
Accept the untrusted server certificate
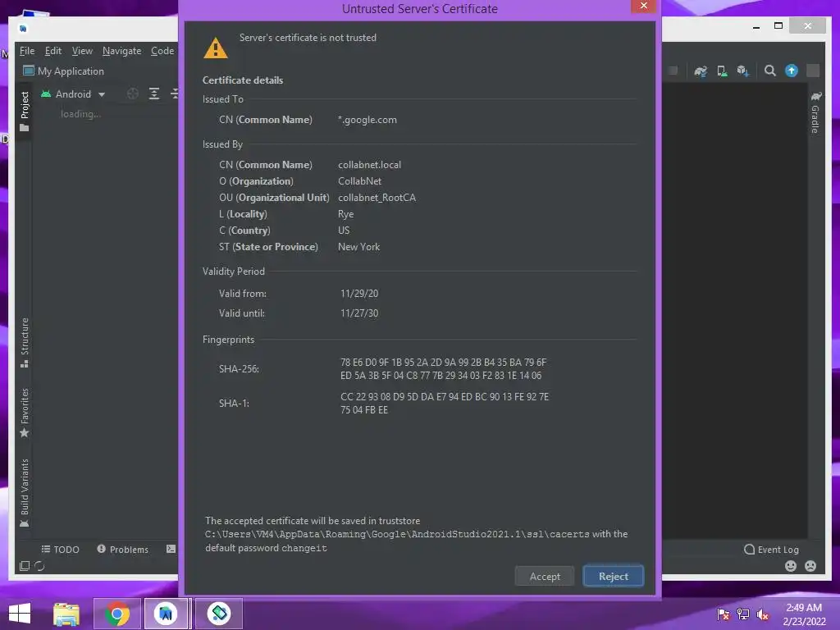(545, 577)
